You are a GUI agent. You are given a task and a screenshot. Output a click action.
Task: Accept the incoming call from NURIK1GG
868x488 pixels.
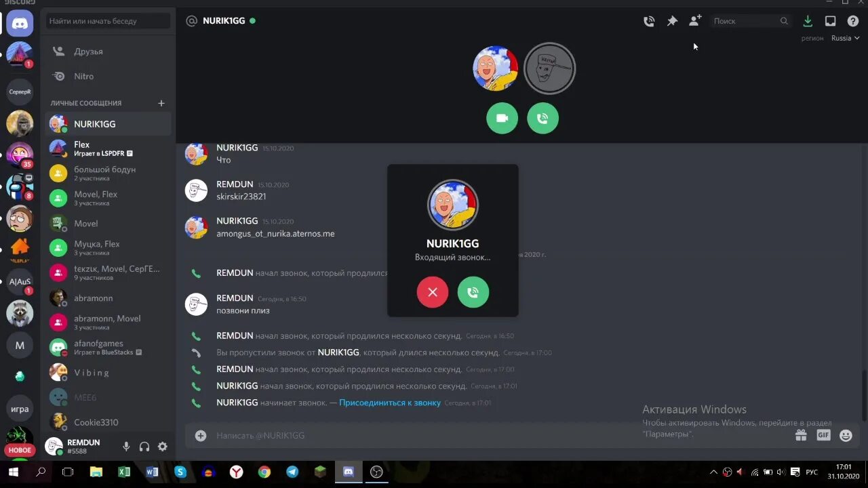click(x=473, y=292)
